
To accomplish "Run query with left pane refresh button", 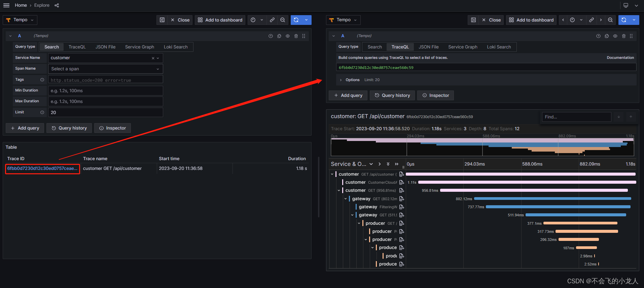I will pos(296,20).
